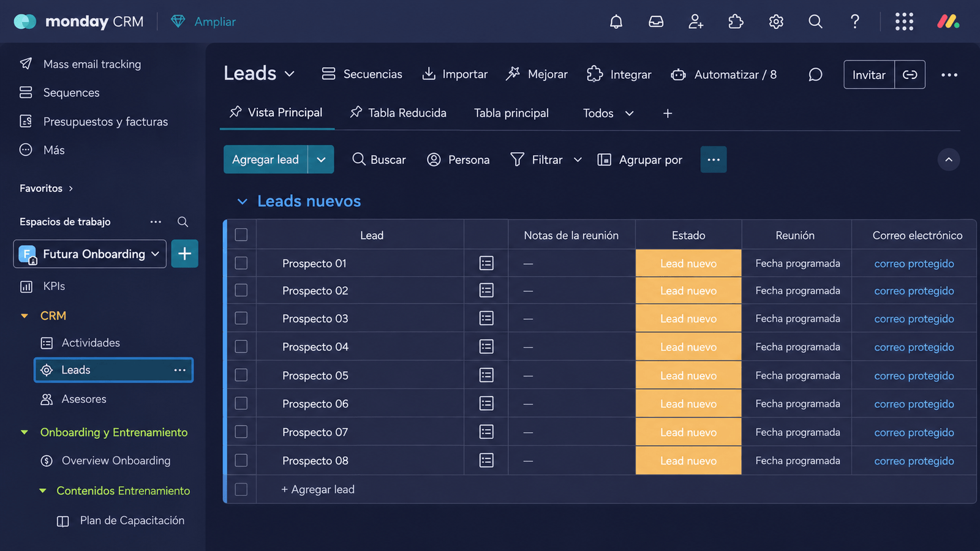Viewport: 980px width, 551px height.
Task: Collapse the Leads nuevos group
Action: point(243,201)
